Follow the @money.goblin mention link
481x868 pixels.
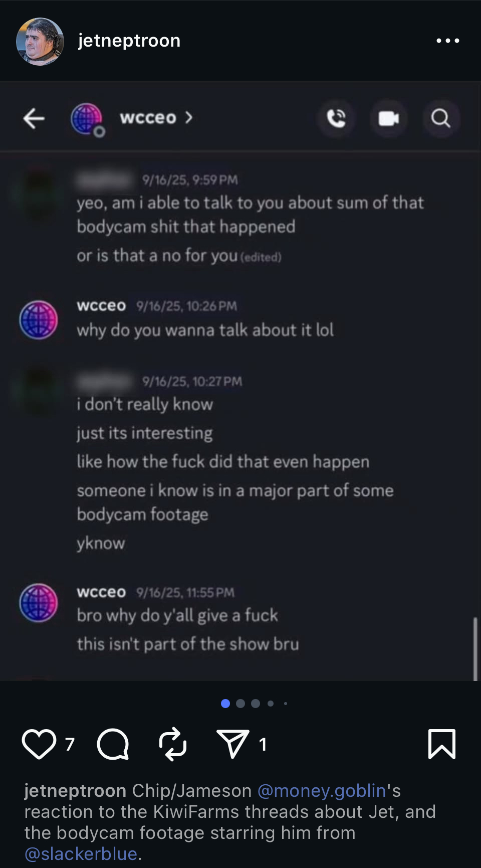[x=322, y=791]
